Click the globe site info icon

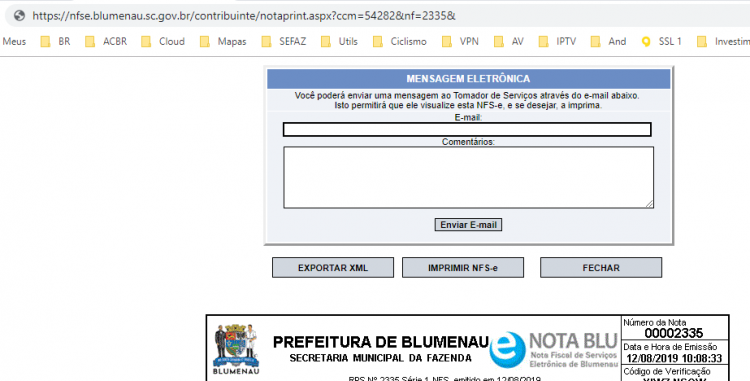point(19,16)
